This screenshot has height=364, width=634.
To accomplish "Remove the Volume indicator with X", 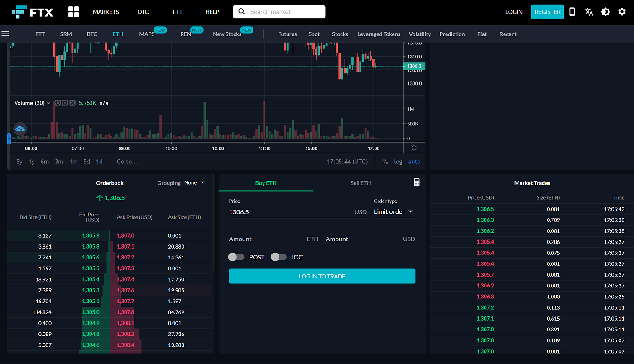I will pos(72,103).
